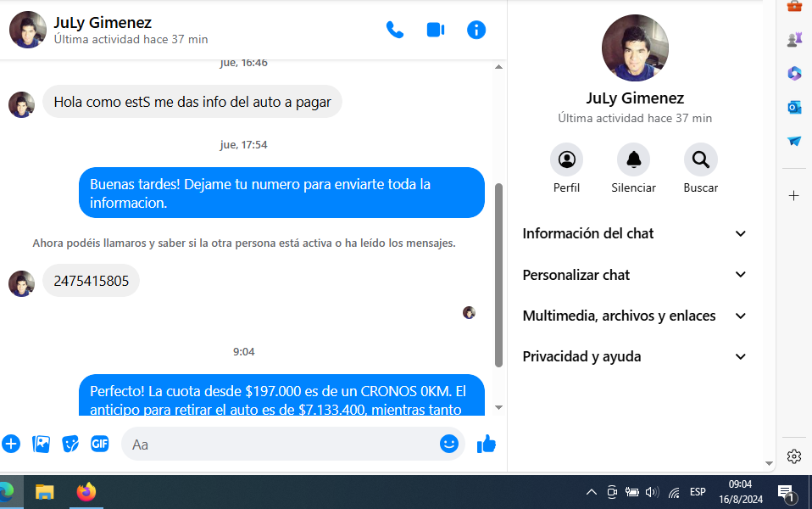
Task: Click message 'Hola como estS me das info'
Action: click(x=192, y=102)
